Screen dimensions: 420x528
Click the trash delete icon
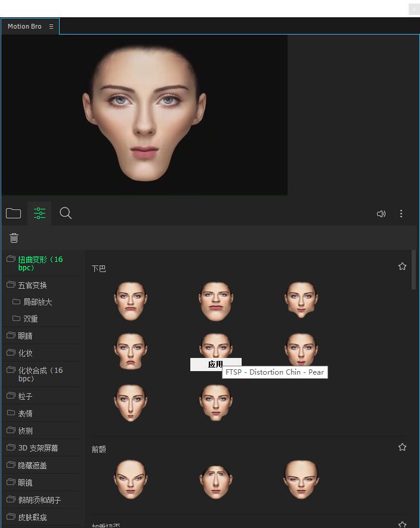point(14,237)
